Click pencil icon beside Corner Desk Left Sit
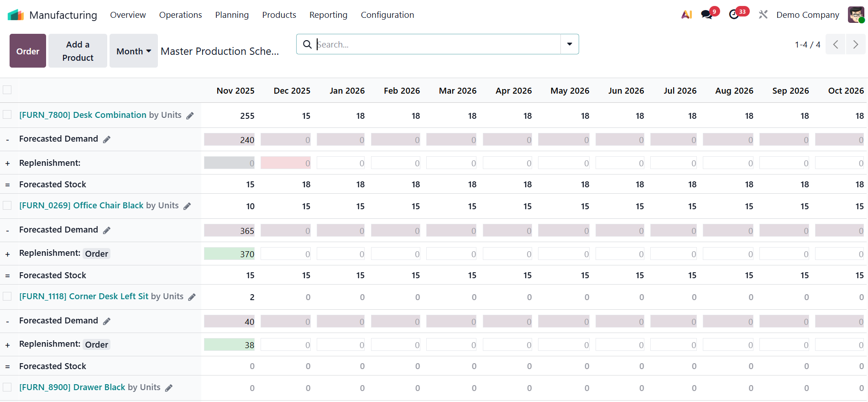Viewport: 868px width, 402px height. [192, 297]
